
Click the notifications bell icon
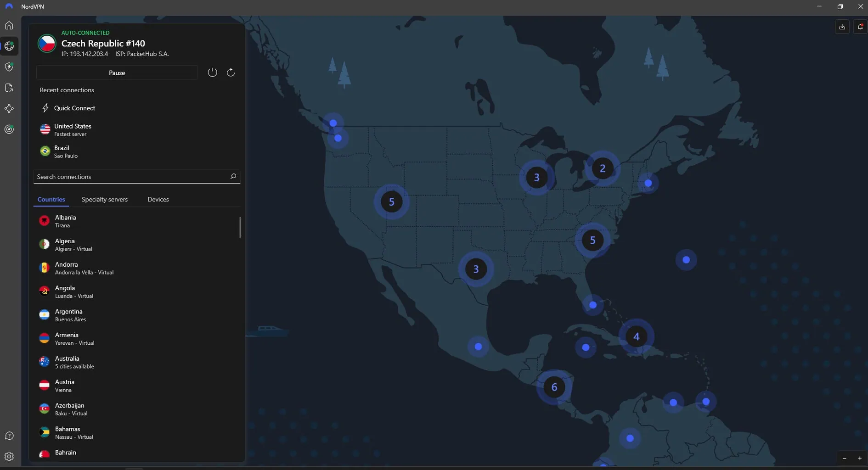pyautogui.click(x=860, y=27)
